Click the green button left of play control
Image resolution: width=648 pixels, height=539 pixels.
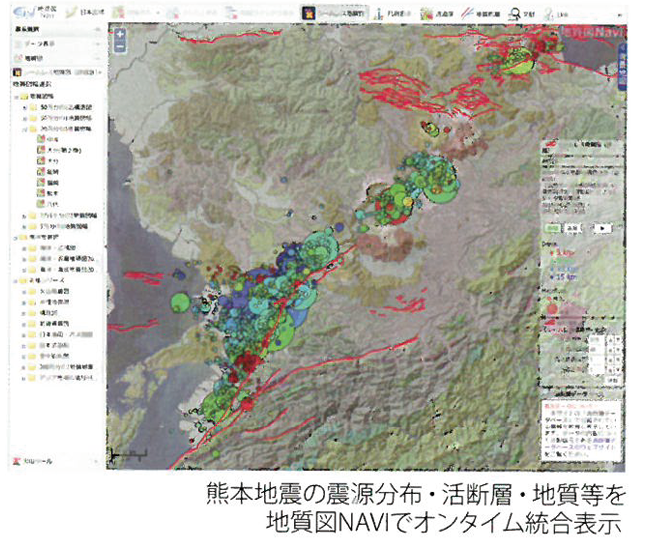click(552, 228)
